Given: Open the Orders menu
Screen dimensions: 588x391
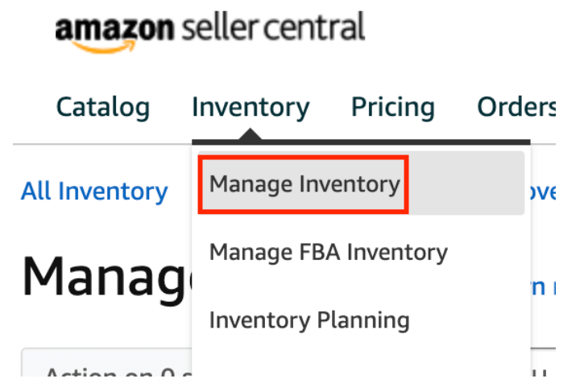Looking at the screenshot, I should point(516,107).
